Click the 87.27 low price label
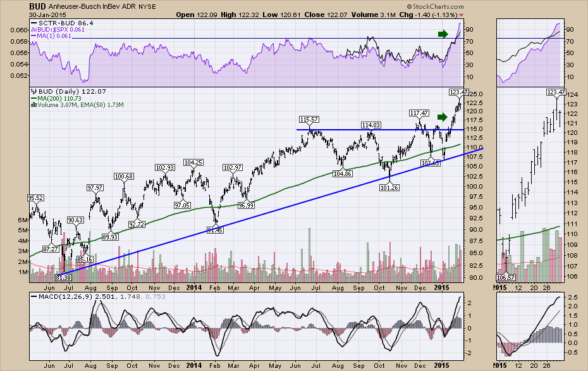 tap(51, 249)
